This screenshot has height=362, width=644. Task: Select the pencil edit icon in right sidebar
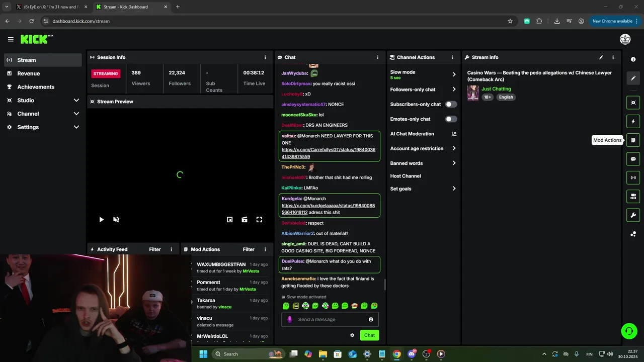coord(633,78)
